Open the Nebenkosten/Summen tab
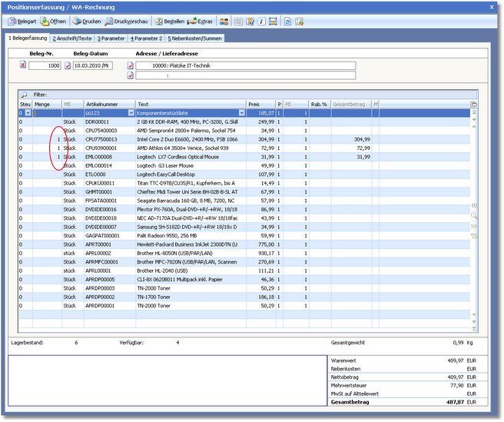504x422 pixels. (195, 37)
